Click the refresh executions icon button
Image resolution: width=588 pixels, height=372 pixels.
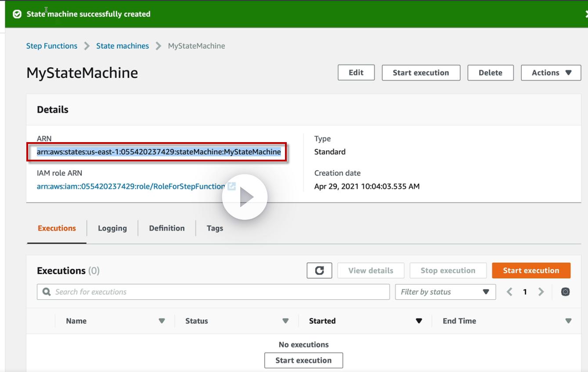(x=319, y=271)
